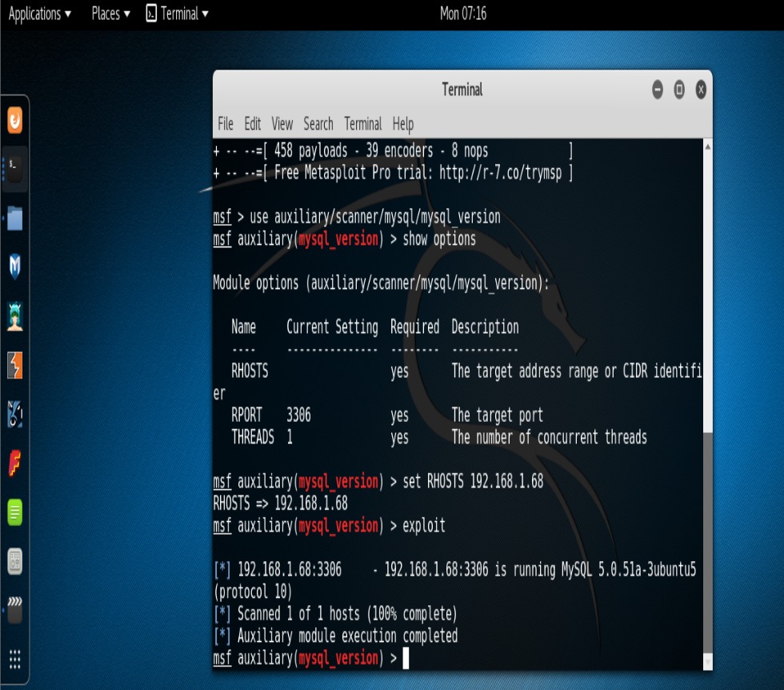Expand the Places menu in top bar
The width and height of the screenshot is (784, 690).
pyautogui.click(x=111, y=14)
